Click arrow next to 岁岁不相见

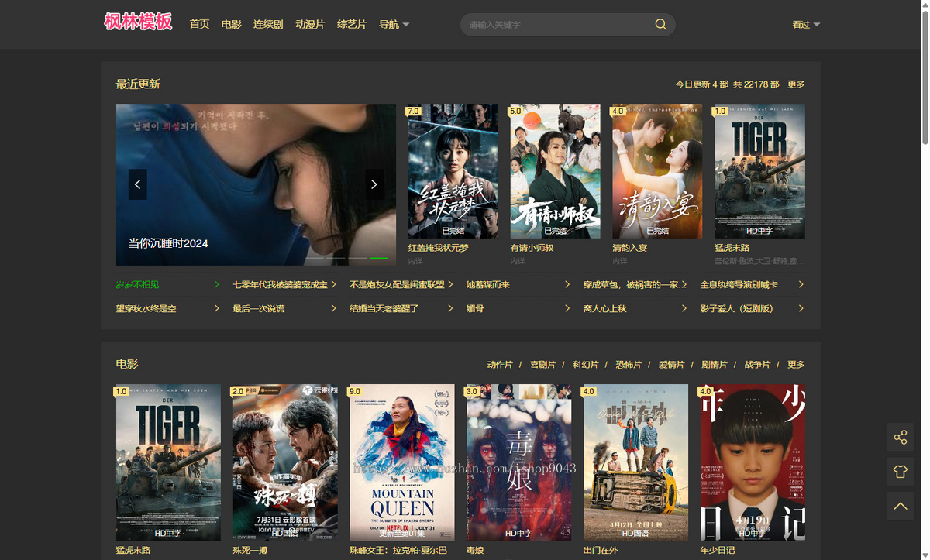pyautogui.click(x=216, y=285)
